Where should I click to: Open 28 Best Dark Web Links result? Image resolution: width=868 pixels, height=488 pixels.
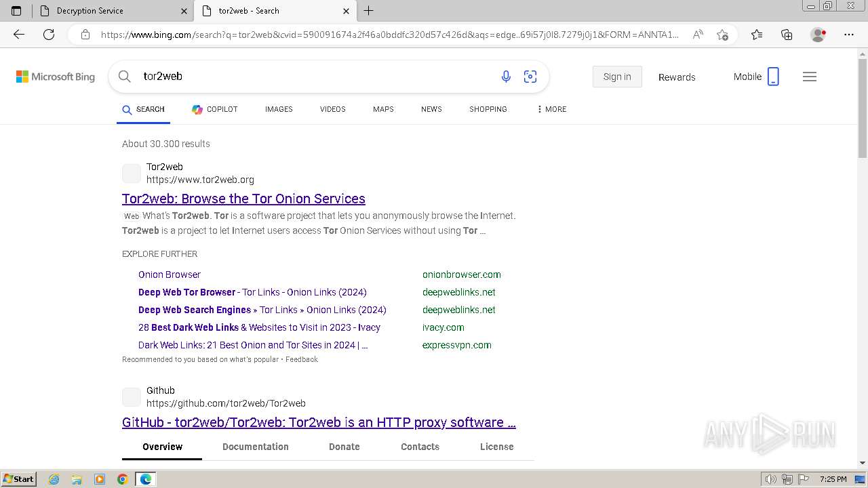259,327
